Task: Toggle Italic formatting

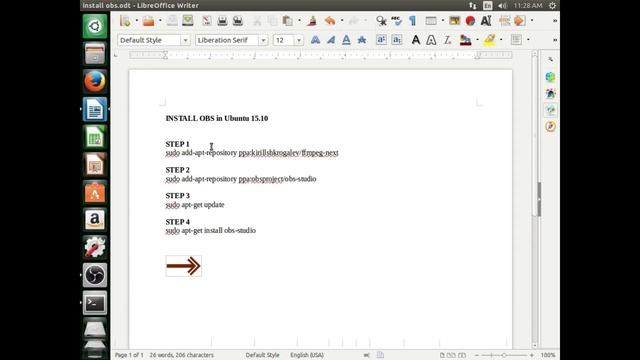Action: click(x=331, y=40)
